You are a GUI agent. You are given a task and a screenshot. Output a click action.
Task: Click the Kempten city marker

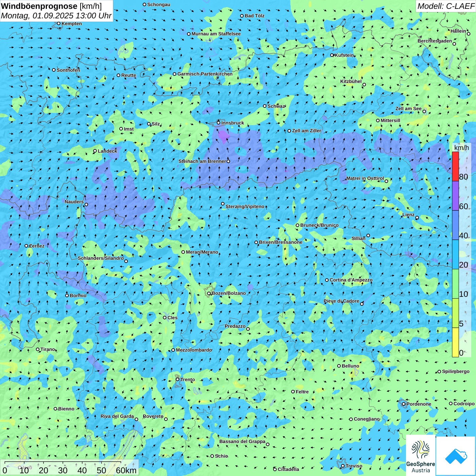point(59,23)
